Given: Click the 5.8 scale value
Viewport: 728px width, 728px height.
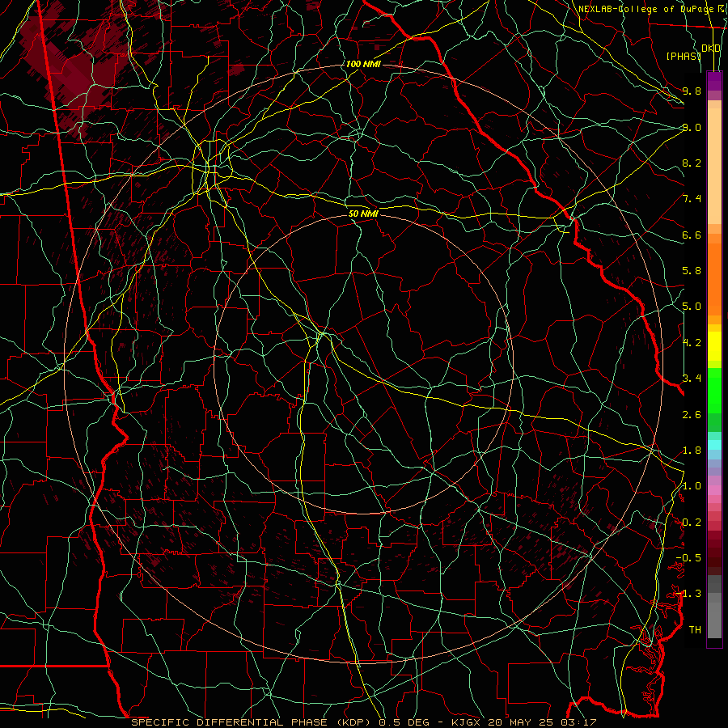Looking at the screenshot, I should click(x=692, y=271).
